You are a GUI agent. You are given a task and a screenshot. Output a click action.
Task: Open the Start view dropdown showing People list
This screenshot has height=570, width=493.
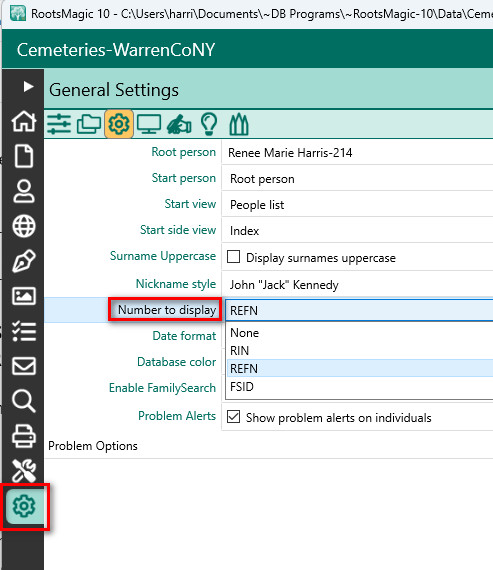pyautogui.click(x=357, y=205)
